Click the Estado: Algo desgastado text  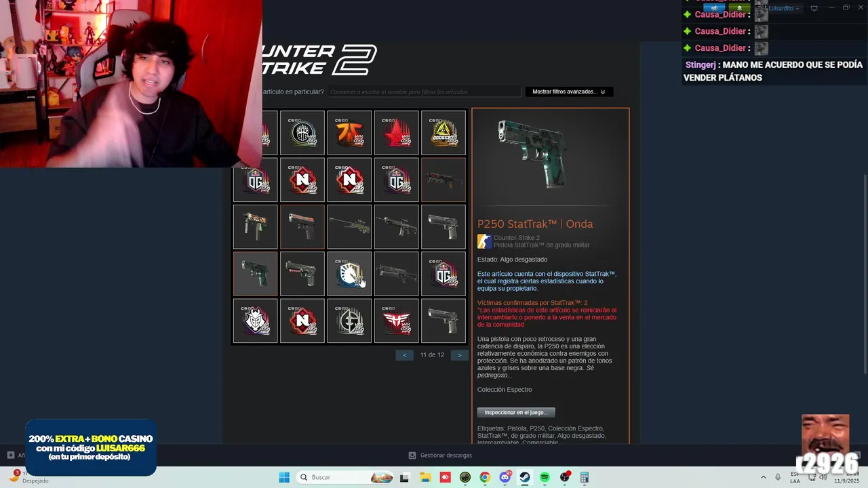click(512, 260)
